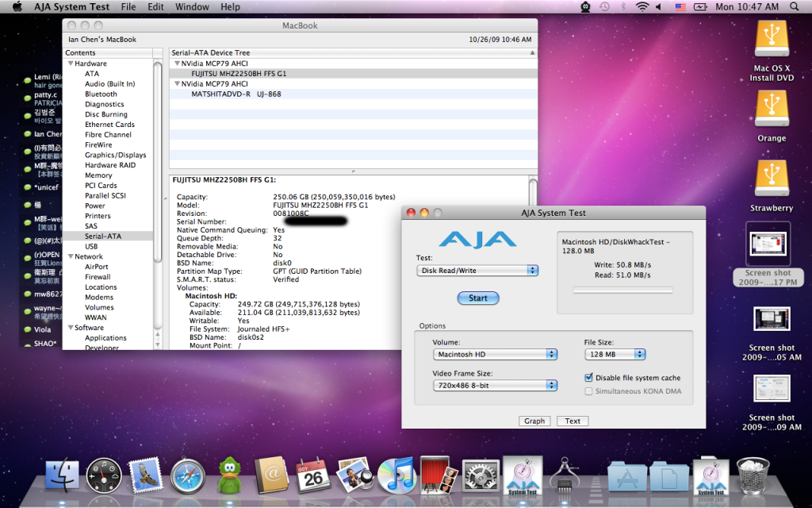Image resolution: width=812 pixels, height=508 pixels.
Task: Open volume control in menu bar
Action: coord(659,6)
